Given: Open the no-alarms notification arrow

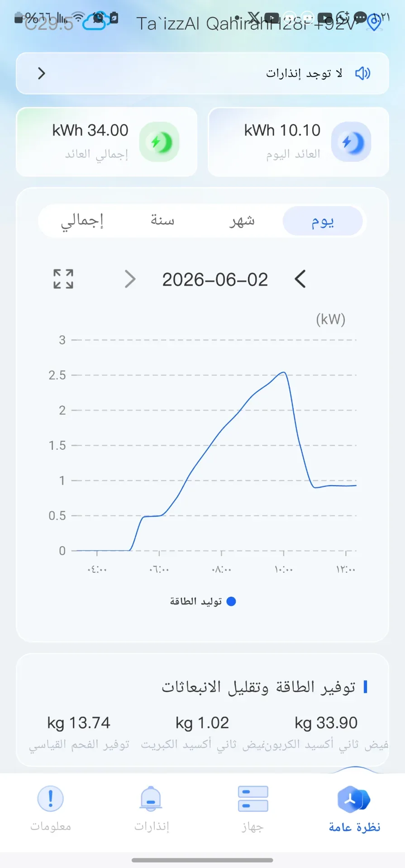Looking at the screenshot, I should click(x=42, y=73).
